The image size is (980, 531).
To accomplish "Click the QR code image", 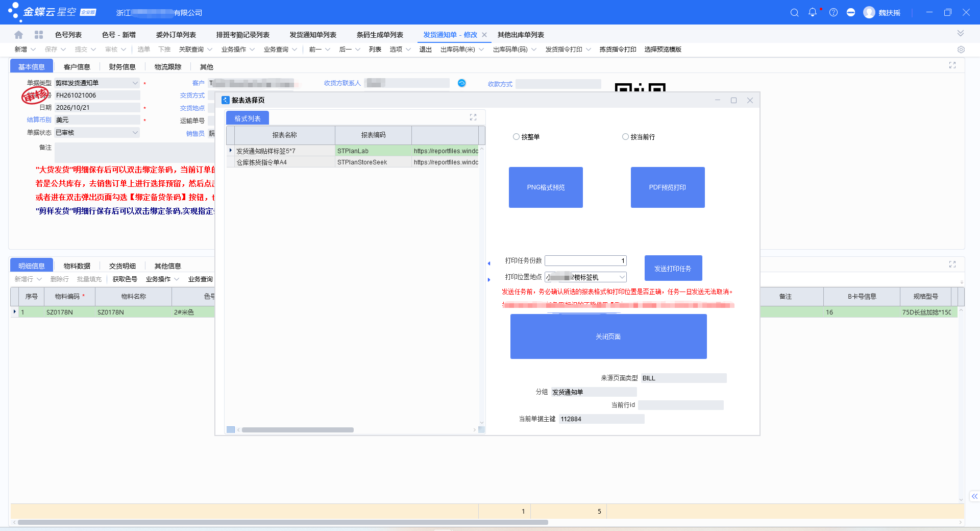I will (x=640, y=88).
